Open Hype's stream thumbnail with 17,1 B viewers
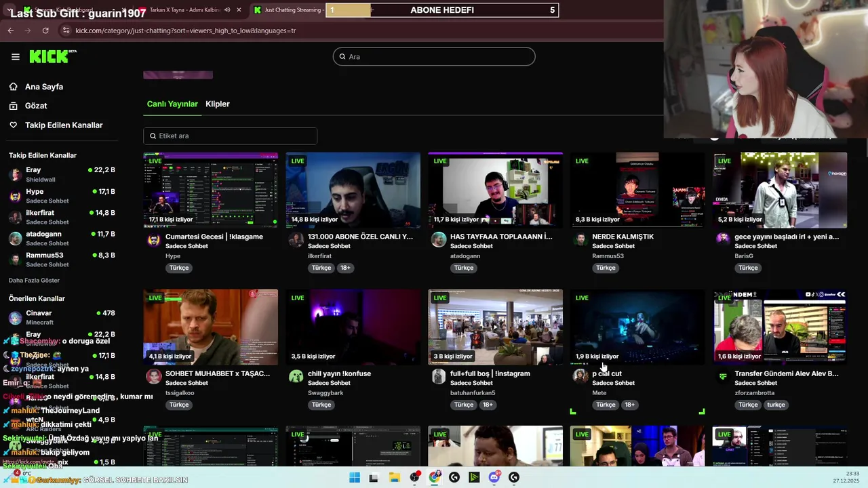Screen dimensions: 868x488 tap(211, 190)
